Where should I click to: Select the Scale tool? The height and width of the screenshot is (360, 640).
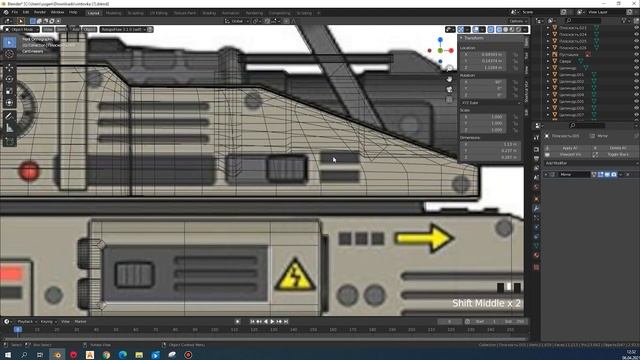9,91
